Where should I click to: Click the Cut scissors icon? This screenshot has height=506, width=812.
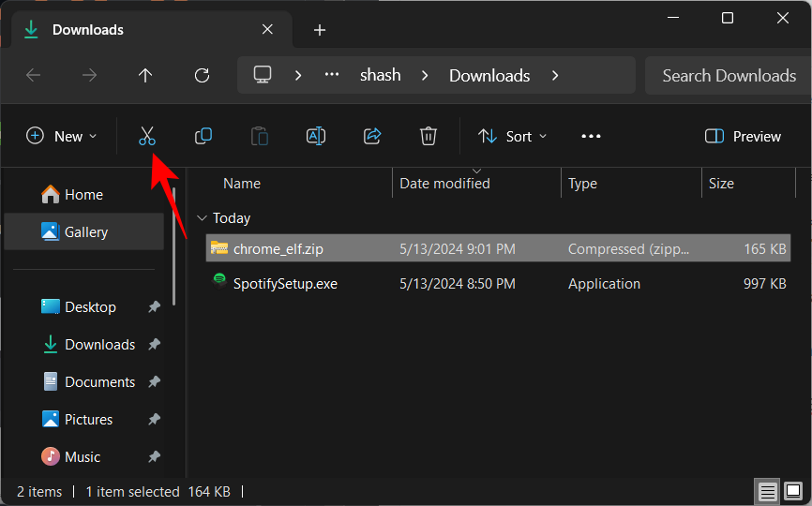tap(146, 137)
